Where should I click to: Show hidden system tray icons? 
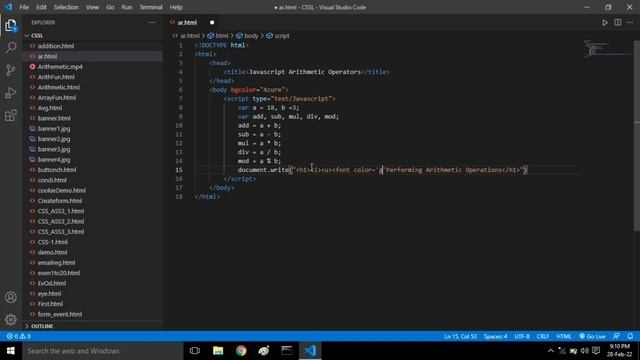point(551,351)
